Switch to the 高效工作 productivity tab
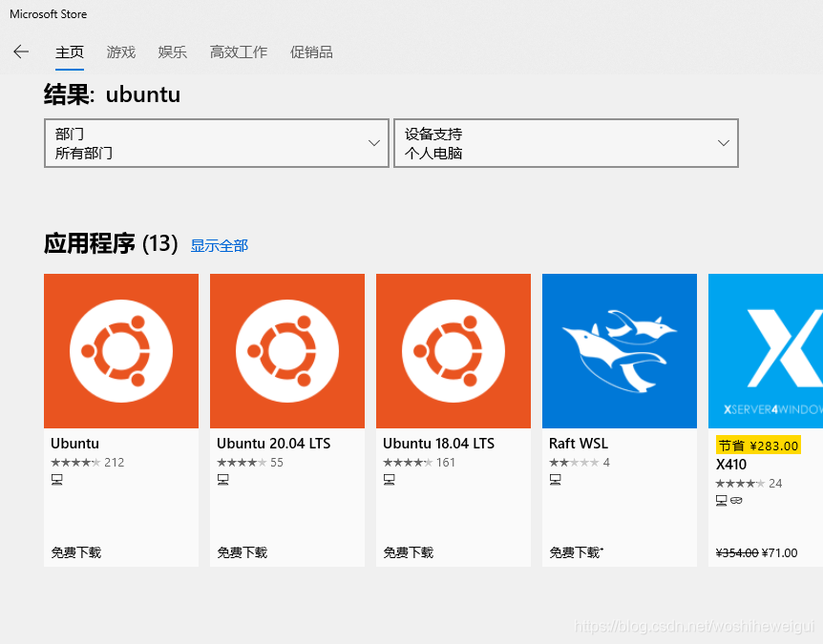 pos(239,52)
